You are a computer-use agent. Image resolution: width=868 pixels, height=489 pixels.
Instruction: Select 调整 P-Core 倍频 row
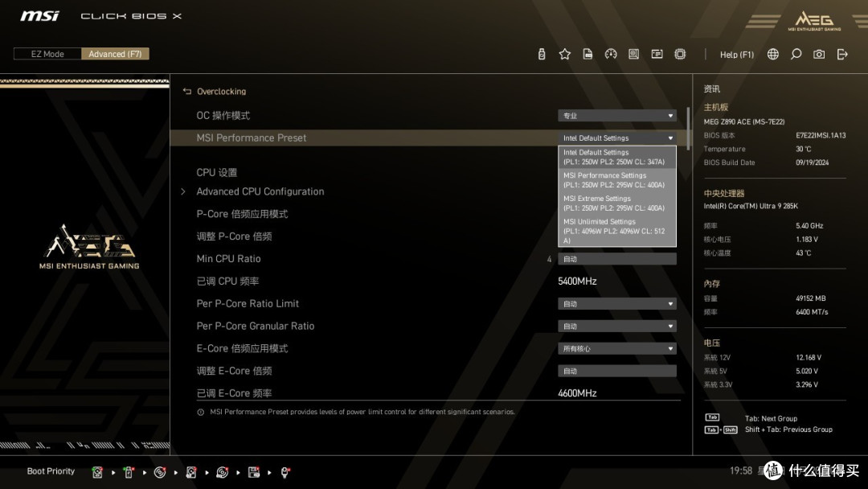tap(234, 236)
